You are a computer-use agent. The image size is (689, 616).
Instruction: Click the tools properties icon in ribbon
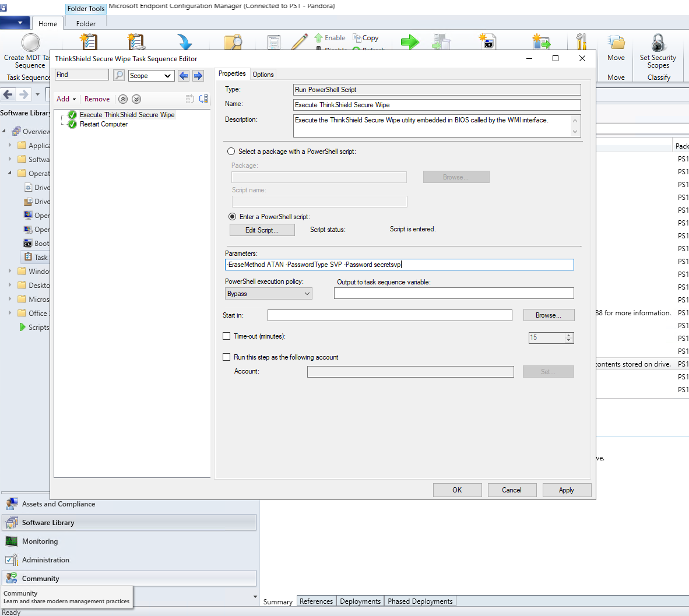581,42
